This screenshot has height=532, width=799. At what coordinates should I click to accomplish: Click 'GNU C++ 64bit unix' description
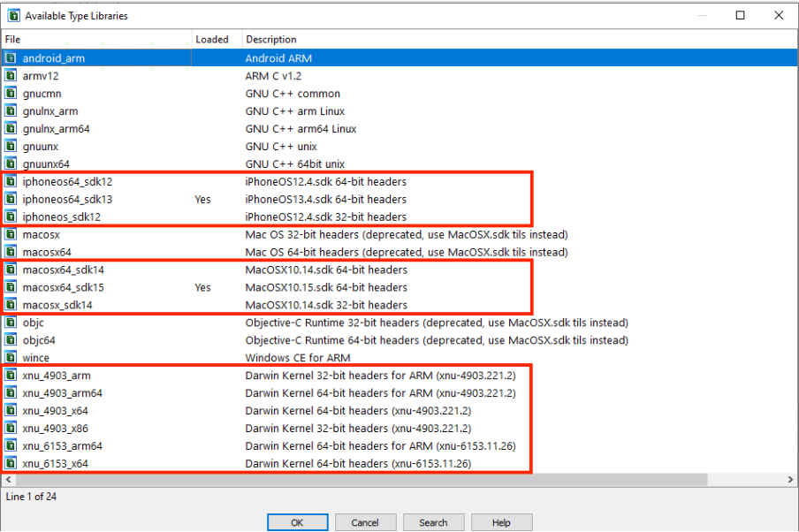(x=295, y=163)
